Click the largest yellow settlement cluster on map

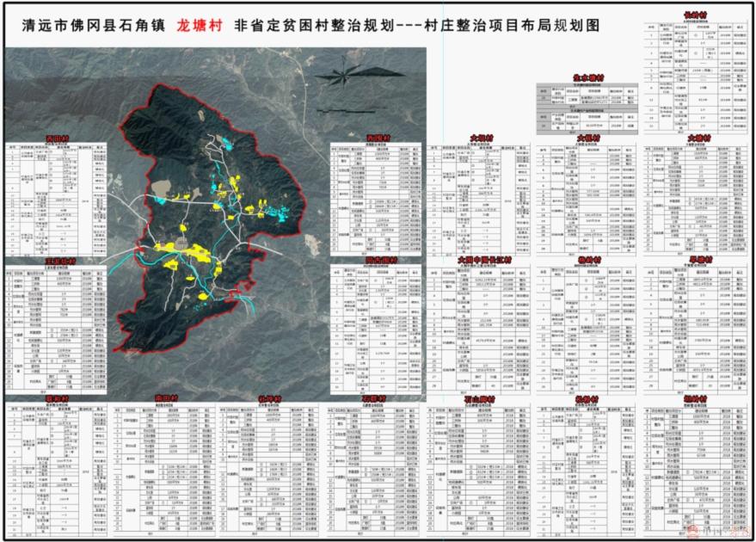point(201,254)
